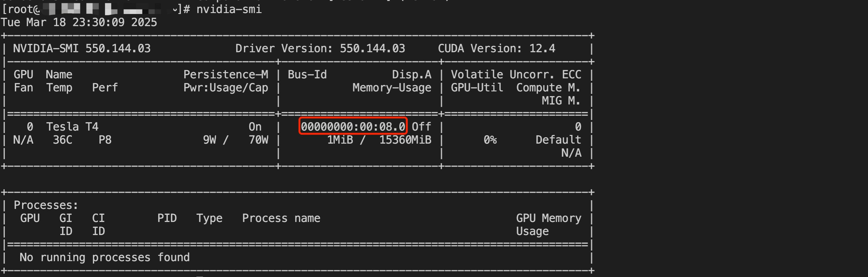
Task: Click the Disp.A Off value
Action: 421,127
